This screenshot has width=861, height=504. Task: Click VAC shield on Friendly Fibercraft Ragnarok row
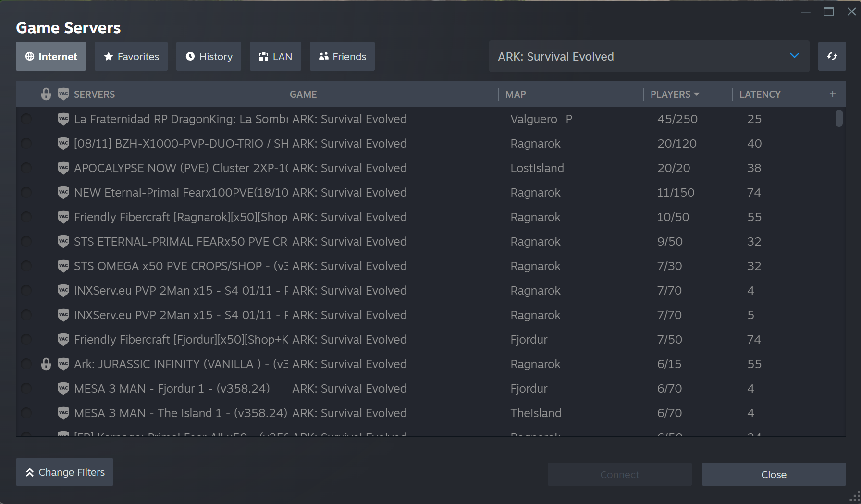(63, 217)
